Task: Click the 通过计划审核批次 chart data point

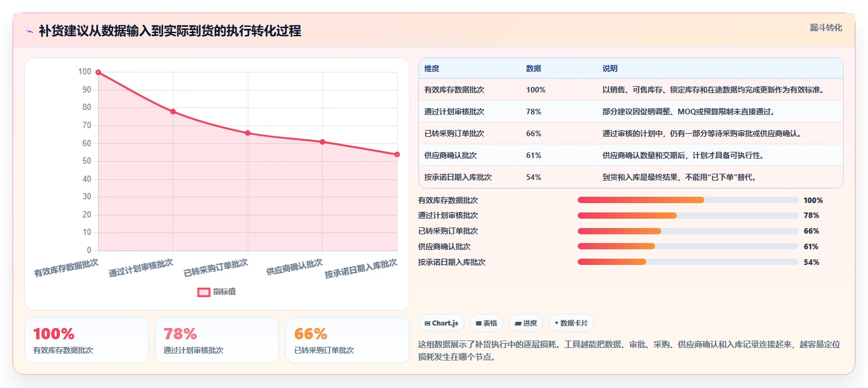Action: point(173,111)
